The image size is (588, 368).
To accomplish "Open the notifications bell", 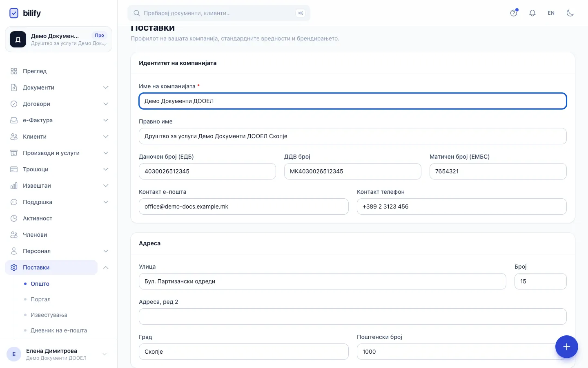I will pyautogui.click(x=532, y=13).
